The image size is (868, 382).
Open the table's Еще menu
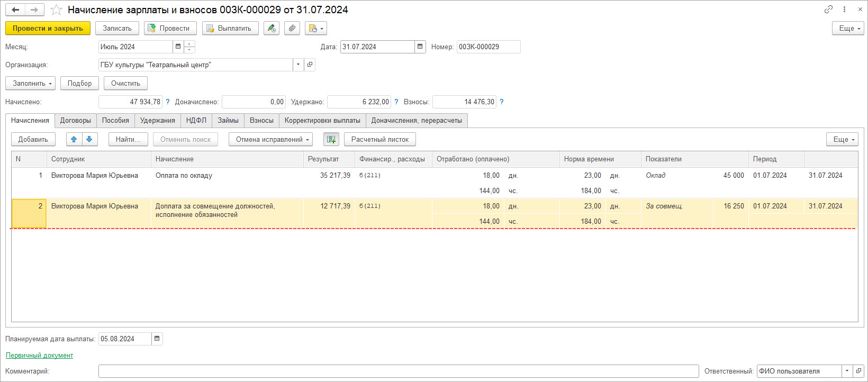[842, 139]
